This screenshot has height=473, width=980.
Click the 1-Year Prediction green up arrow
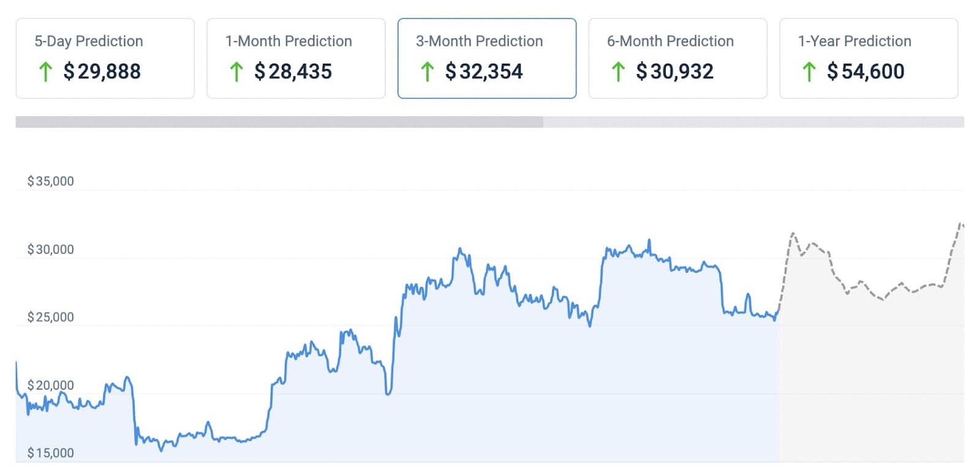click(x=809, y=72)
